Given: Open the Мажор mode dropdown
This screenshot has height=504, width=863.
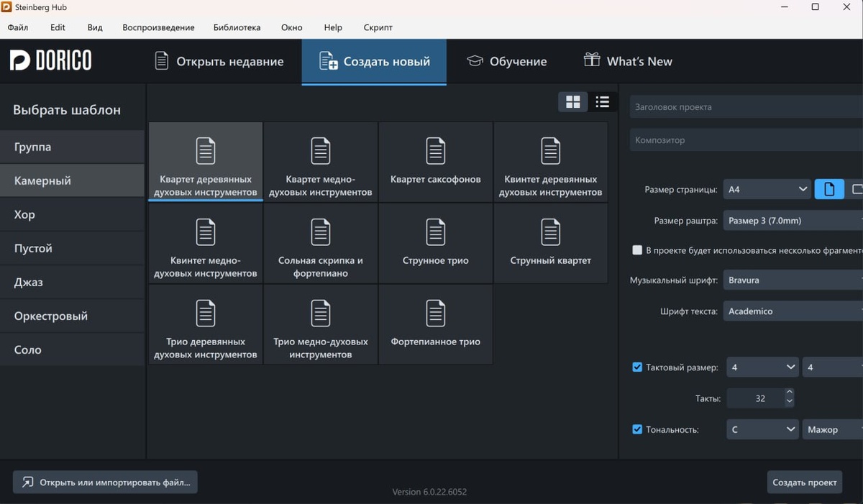Looking at the screenshot, I should point(832,429).
